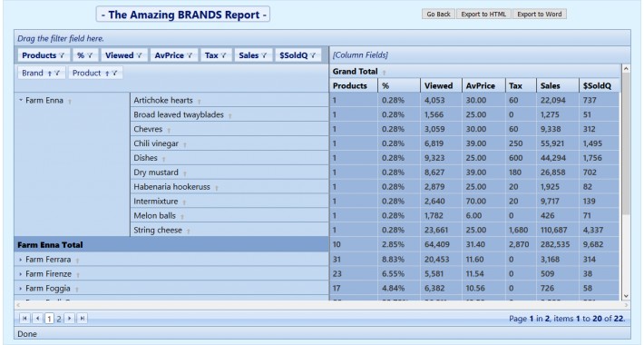Go to the first page pager icon

24,319
